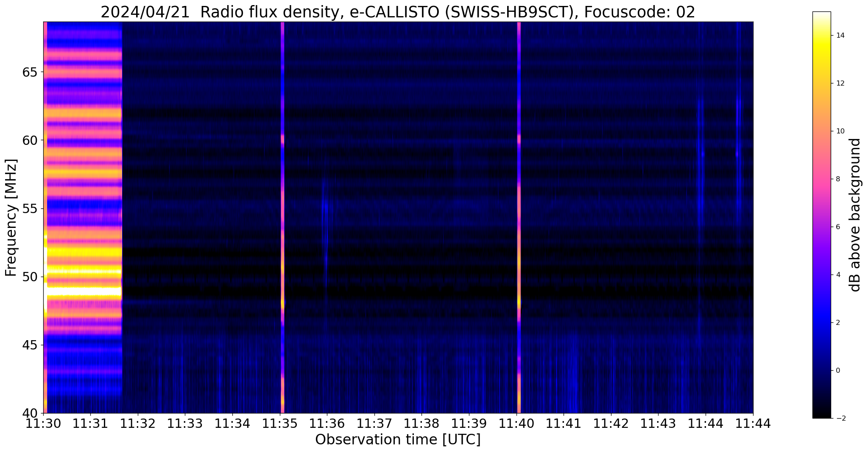The image size is (868, 452).
Task: Click the 11:32 time tick label
Action: (x=138, y=423)
